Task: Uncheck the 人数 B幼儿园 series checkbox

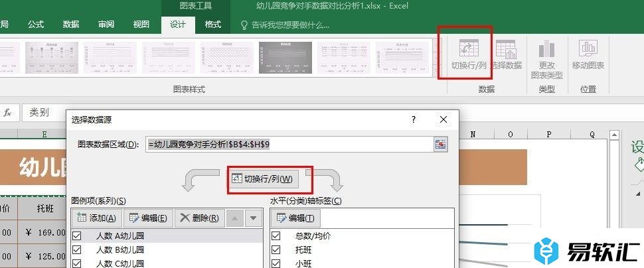Action: (x=77, y=249)
